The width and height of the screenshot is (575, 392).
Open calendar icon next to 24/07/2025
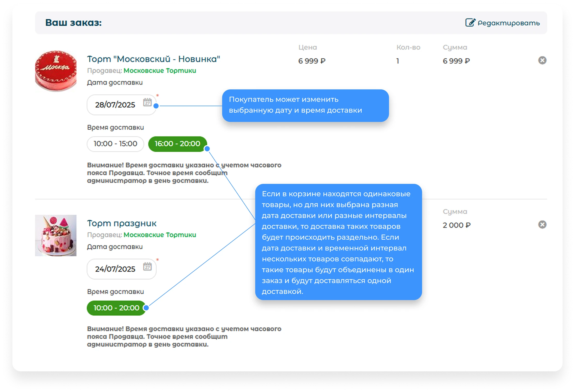click(x=147, y=267)
